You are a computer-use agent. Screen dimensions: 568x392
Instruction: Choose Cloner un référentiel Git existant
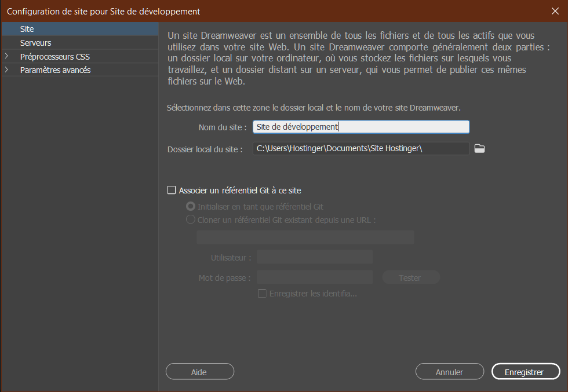(190, 219)
